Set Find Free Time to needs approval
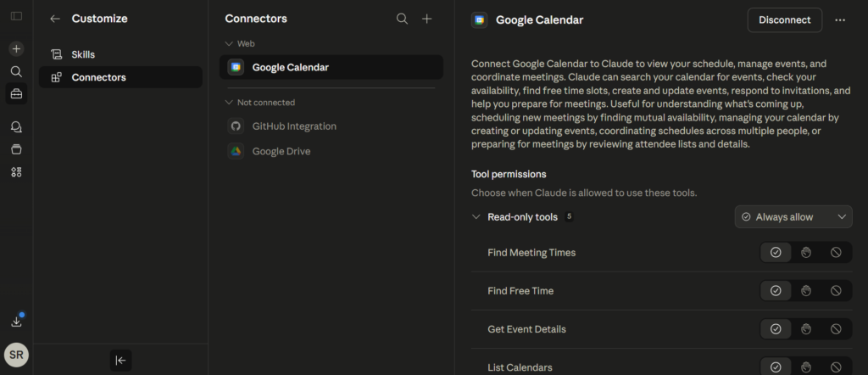Viewport: 868px width, 375px height. coord(806,291)
